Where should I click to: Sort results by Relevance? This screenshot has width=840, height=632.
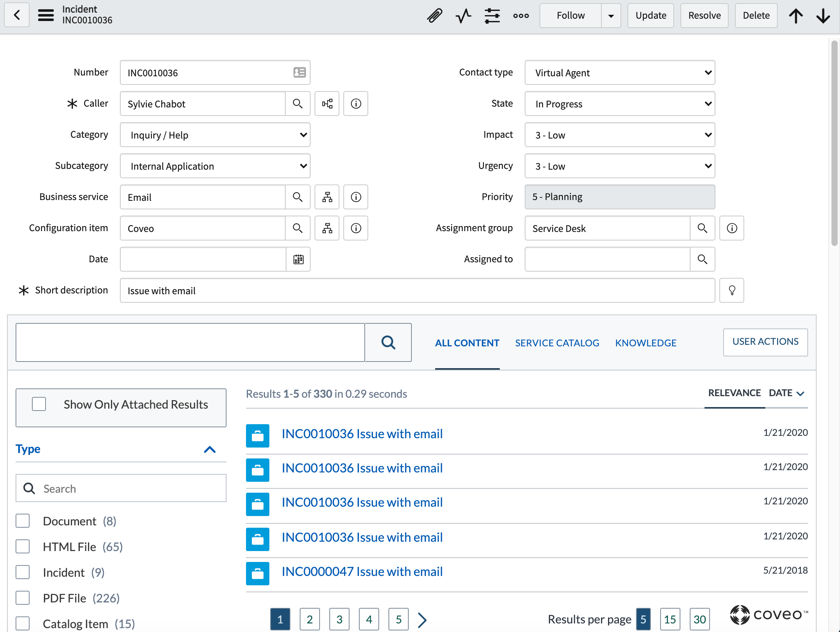734,393
